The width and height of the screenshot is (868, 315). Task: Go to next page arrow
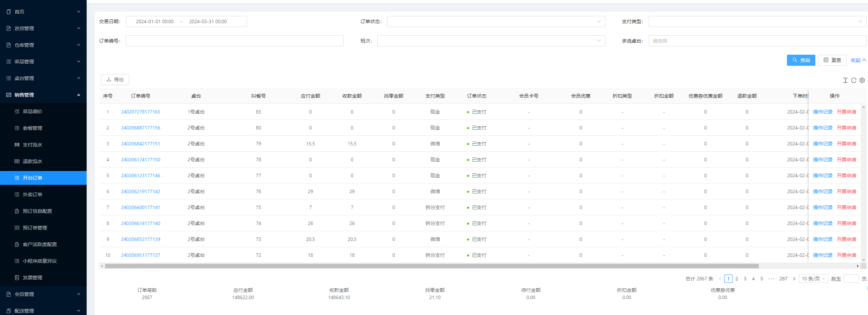pos(794,279)
